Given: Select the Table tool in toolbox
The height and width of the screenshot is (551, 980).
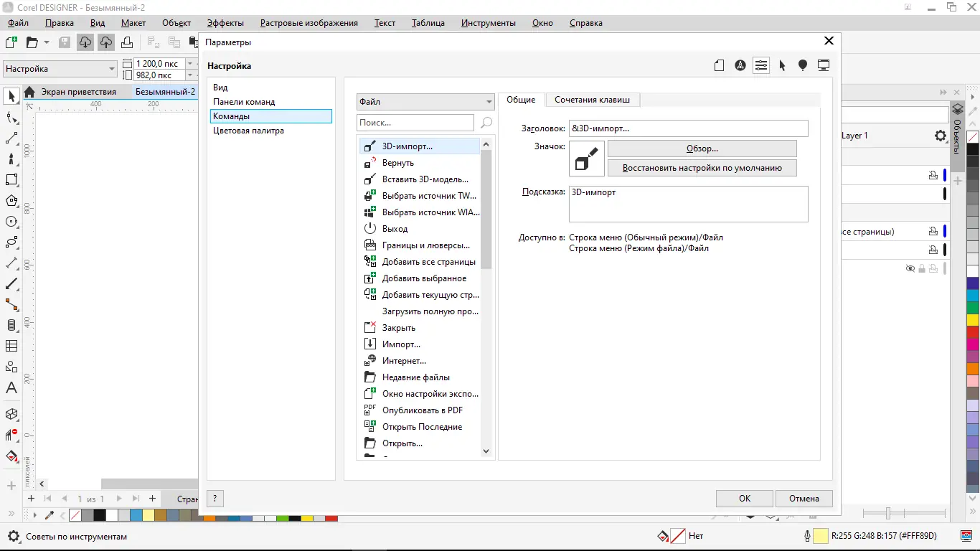Looking at the screenshot, I should pos(11,346).
